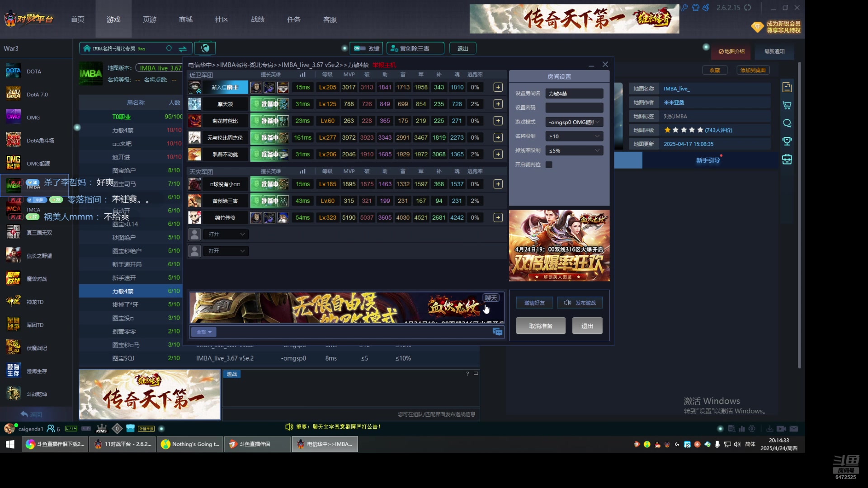This screenshot has width=868, height=488.
Task: Click the plus button on 摩天领 row
Action: (498, 104)
